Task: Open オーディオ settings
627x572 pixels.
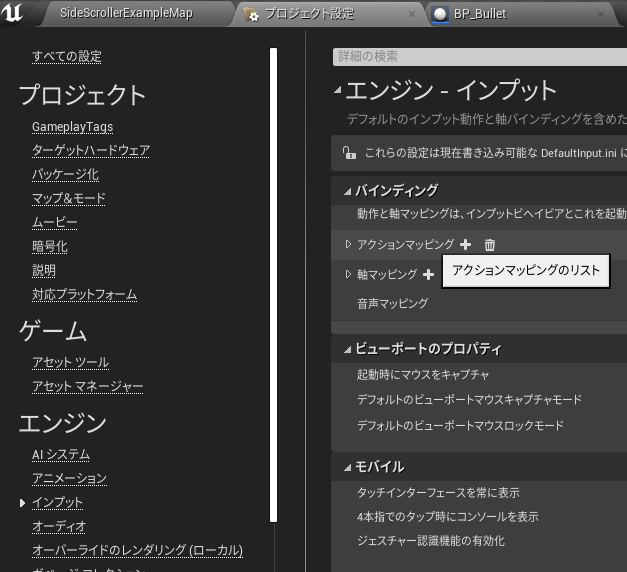Action: (x=59, y=526)
